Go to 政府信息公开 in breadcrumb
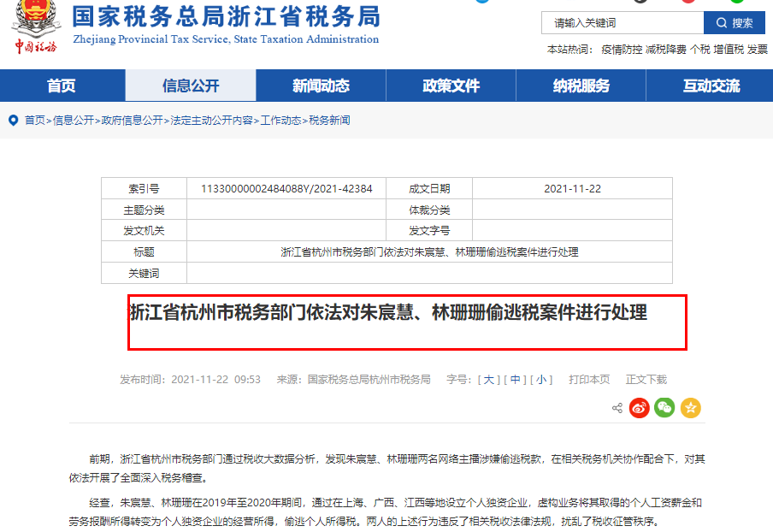Viewport: 773px width, 532px height. (133, 121)
